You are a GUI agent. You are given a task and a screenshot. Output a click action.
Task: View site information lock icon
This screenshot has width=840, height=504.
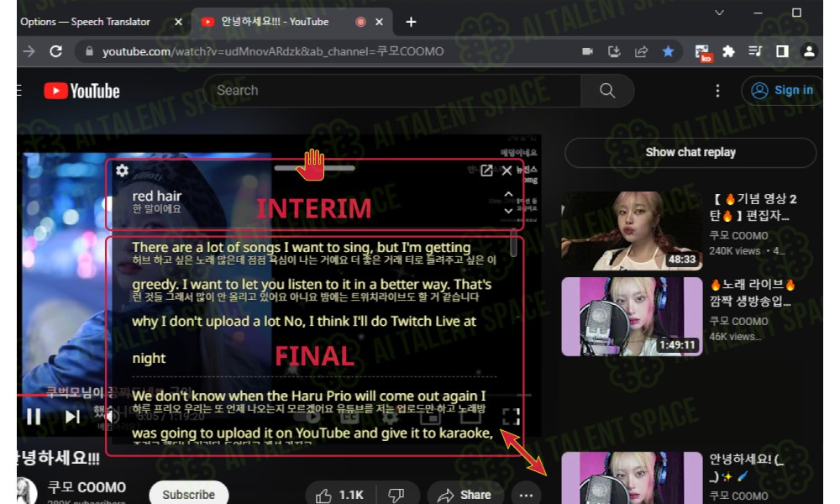[x=90, y=51]
